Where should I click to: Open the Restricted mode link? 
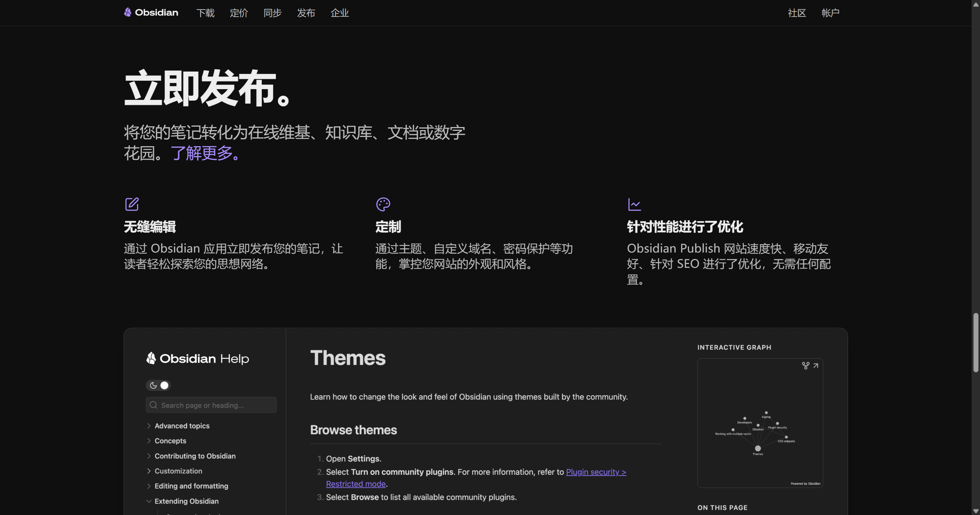356,484
